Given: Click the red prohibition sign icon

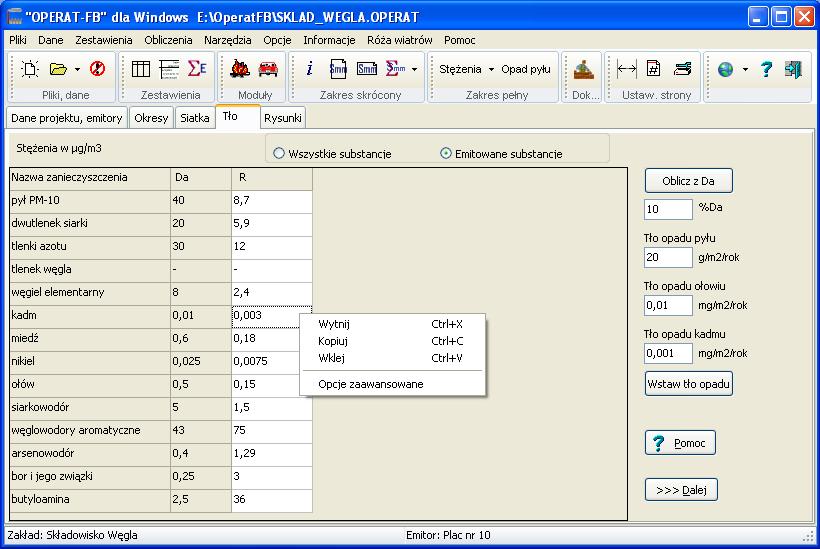Looking at the screenshot, I should pyautogui.click(x=97, y=69).
